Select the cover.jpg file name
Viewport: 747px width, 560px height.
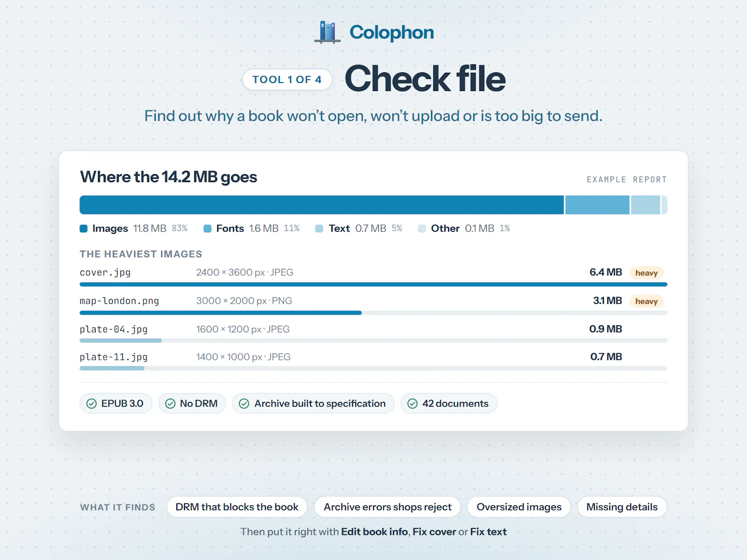pyautogui.click(x=105, y=273)
